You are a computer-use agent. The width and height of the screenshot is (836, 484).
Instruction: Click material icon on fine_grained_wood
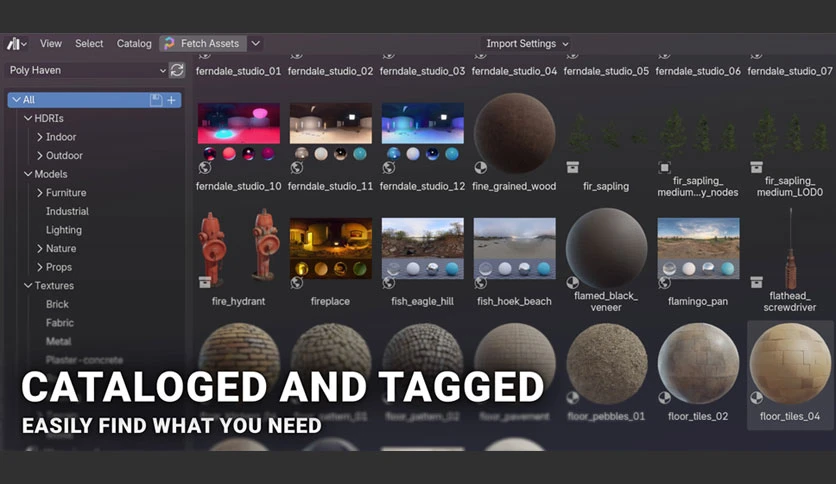coord(480,168)
